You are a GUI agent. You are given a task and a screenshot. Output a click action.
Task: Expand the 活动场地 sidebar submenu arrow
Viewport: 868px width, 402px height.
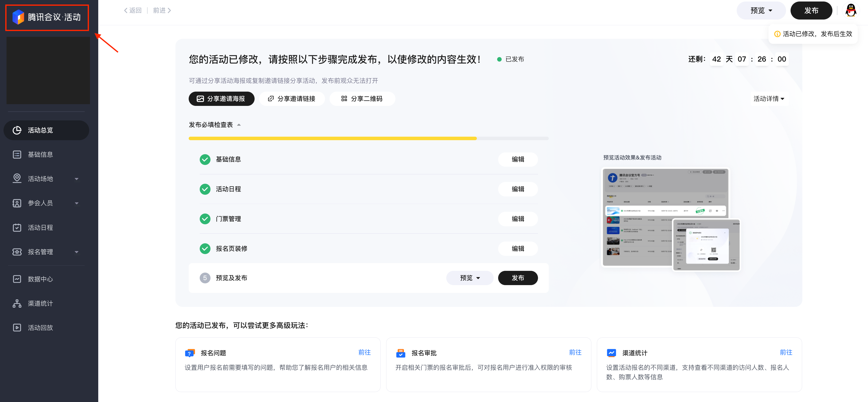pos(76,179)
